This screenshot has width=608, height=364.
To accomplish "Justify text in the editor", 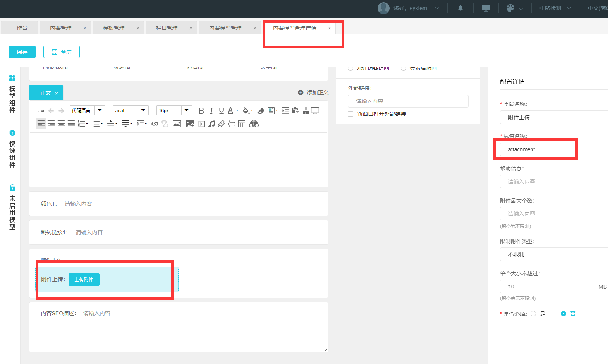I will 71,124.
